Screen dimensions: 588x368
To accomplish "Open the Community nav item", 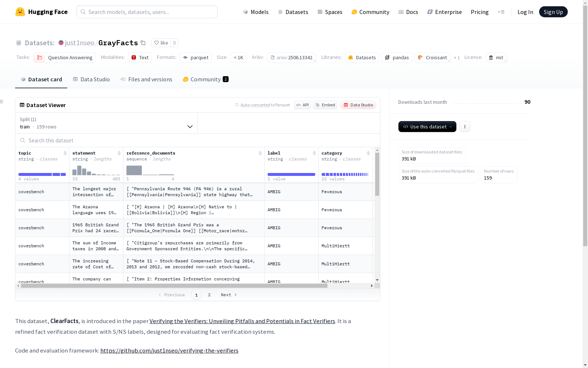I will 370,12.
